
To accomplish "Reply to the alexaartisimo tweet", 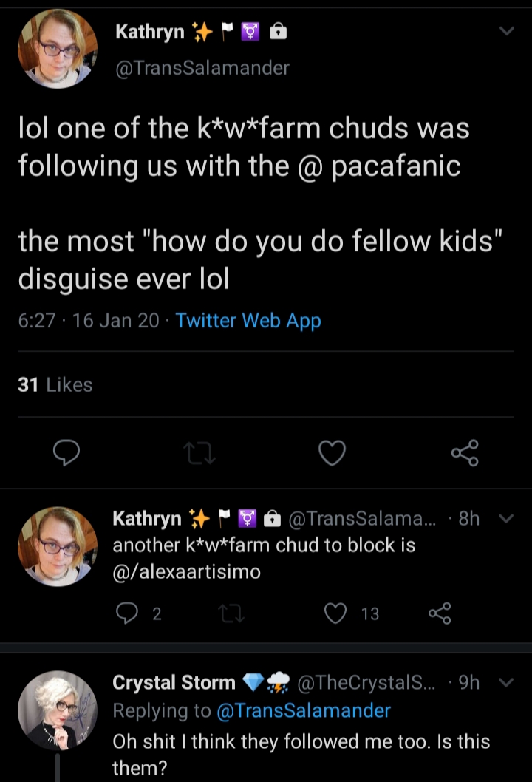I will [x=126, y=613].
